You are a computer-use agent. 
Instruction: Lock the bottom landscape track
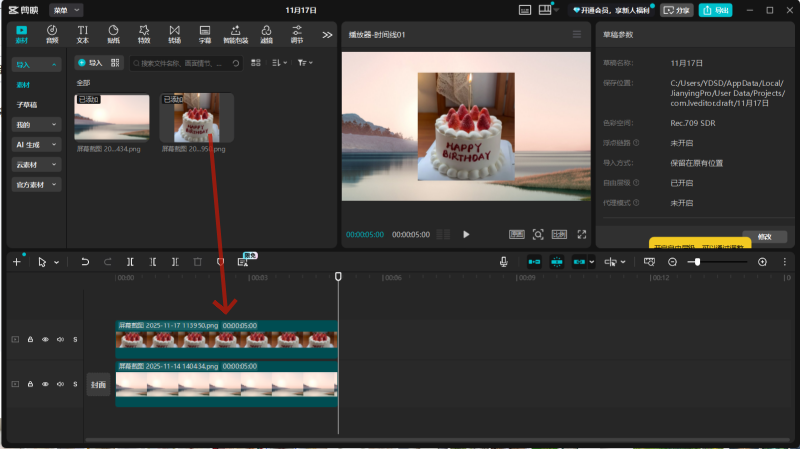point(30,384)
